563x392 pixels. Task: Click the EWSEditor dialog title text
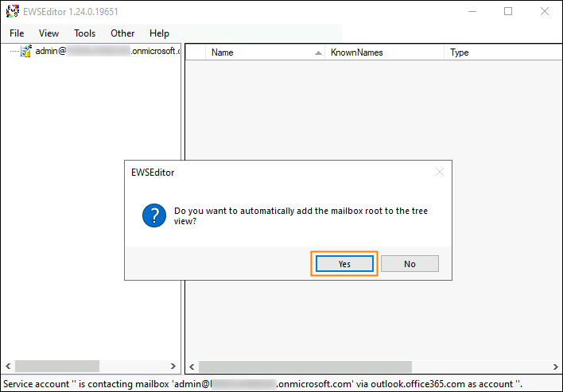pyautogui.click(x=153, y=173)
